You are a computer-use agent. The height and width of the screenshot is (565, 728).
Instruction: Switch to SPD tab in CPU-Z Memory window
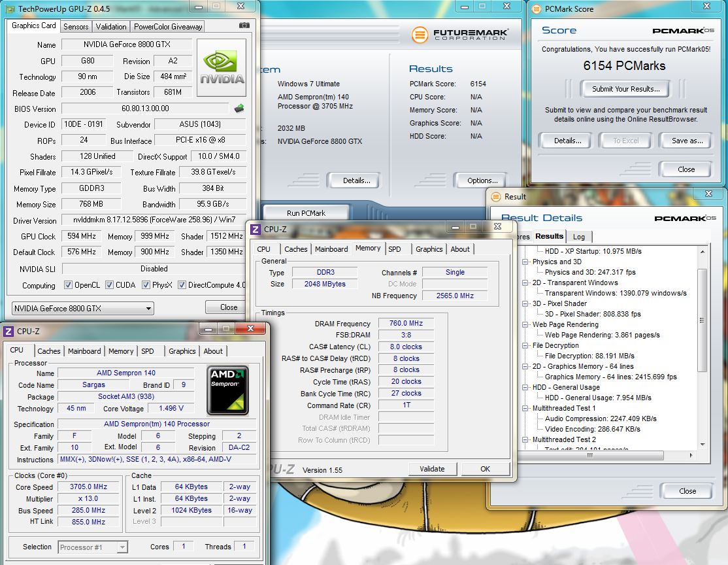pyautogui.click(x=395, y=249)
